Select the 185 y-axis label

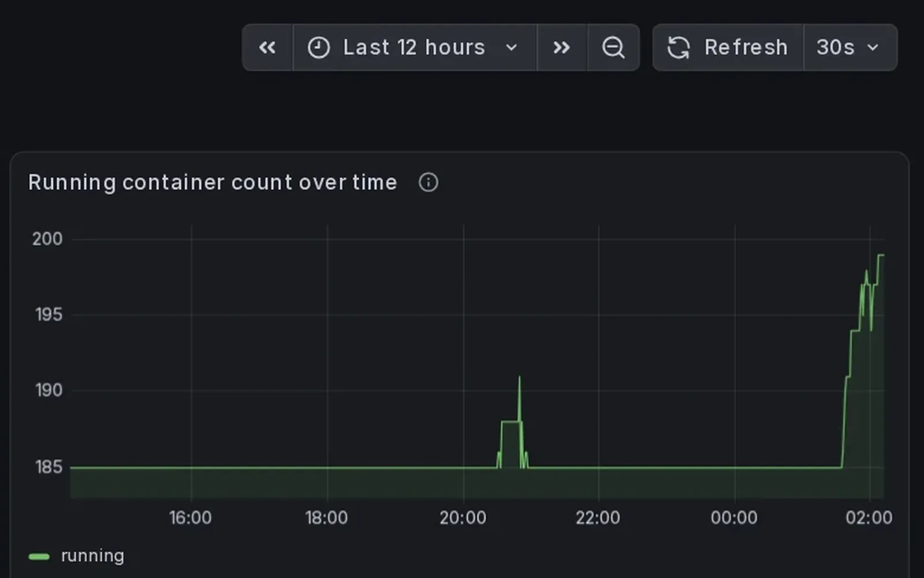(49, 466)
